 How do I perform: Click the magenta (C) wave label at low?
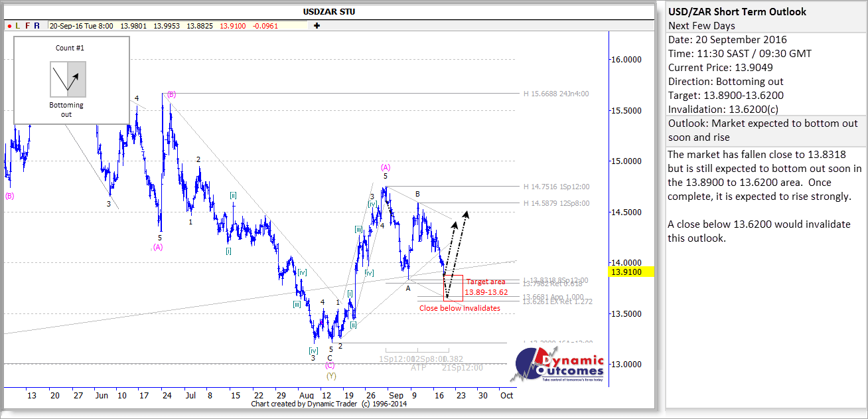(x=330, y=365)
